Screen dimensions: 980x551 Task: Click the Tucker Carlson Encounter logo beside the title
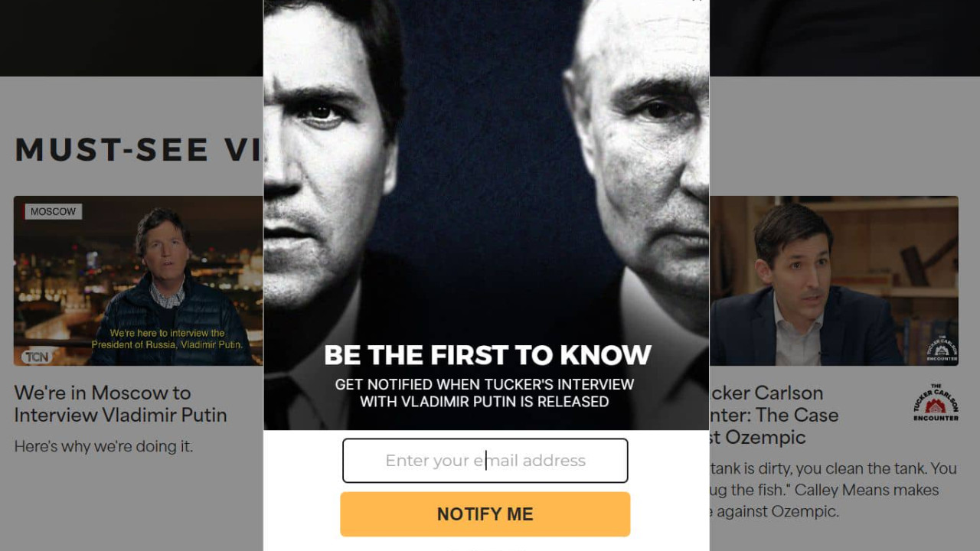point(936,403)
